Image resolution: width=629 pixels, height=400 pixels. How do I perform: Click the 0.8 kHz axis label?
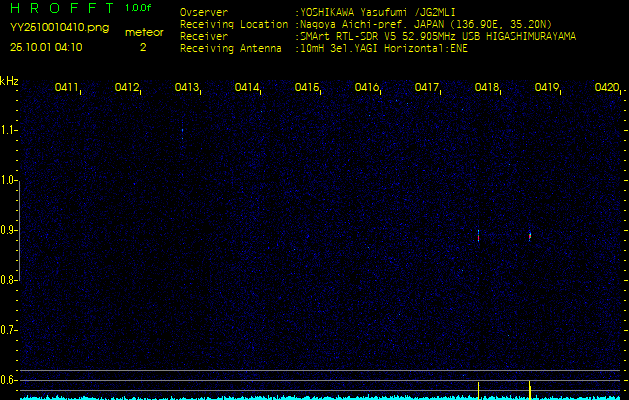click(x=7, y=280)
